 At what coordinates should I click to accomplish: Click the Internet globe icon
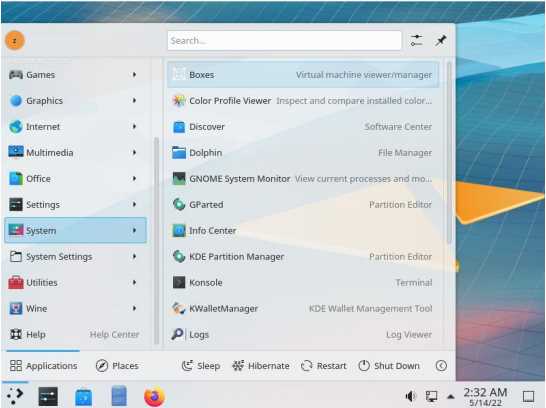tap(16, 127)
